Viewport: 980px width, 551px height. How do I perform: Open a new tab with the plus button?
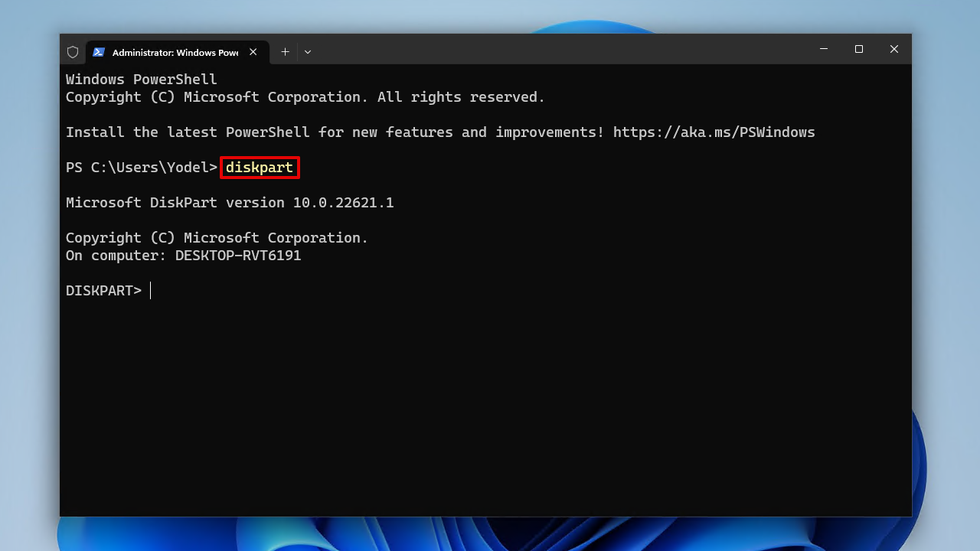(x=285, y=52)
